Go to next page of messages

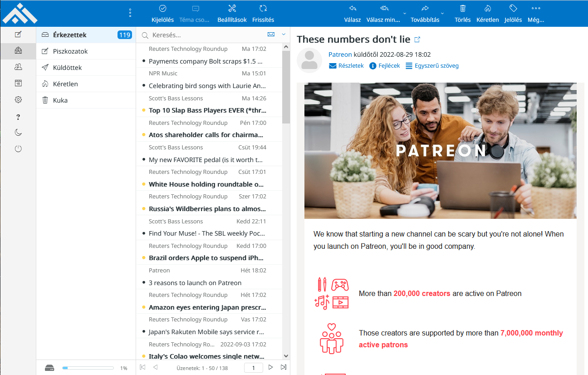[x=271, y=367]
